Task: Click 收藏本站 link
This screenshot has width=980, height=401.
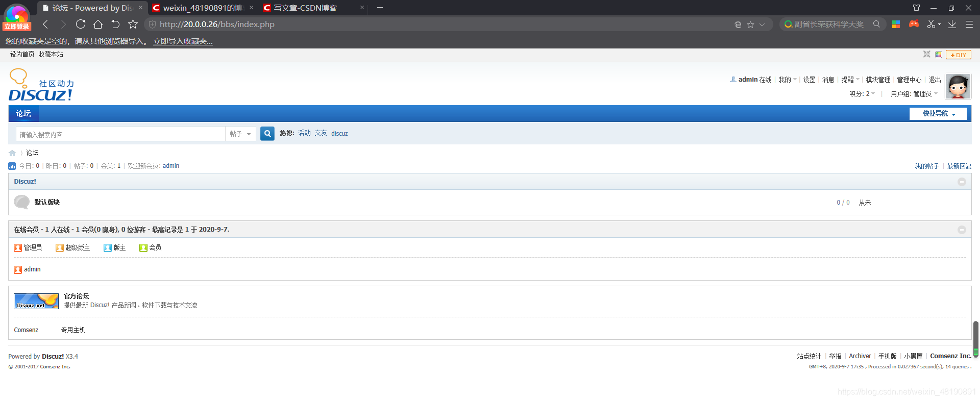Action: 51,54
